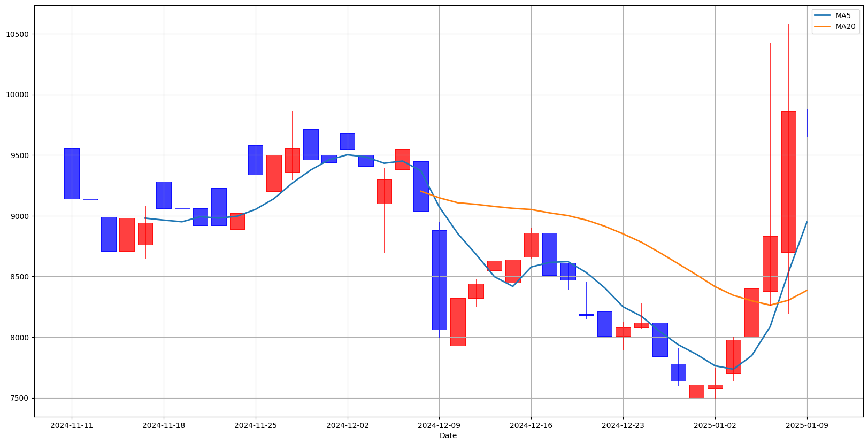Select the 2024-11-25 date tick label
Viewport: 868px width, 445px height.
256,425
